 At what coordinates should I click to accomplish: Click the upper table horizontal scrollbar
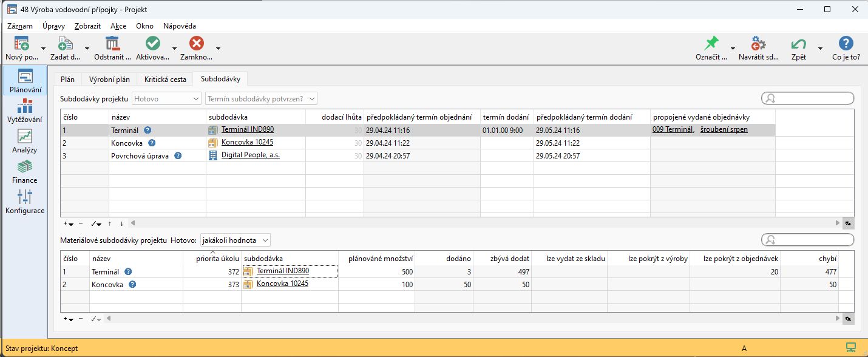coord(486,223)
